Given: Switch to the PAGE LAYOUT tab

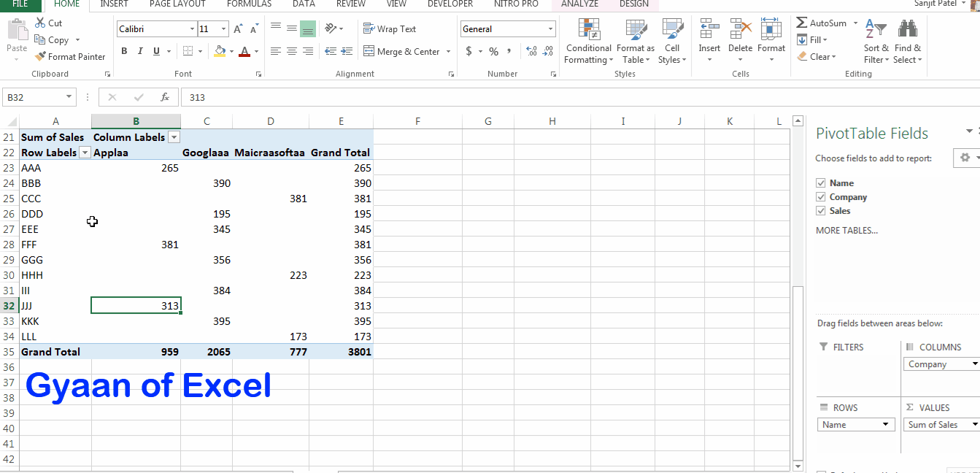Looking at the screenshot, I should pyautogui.click(x=177, y=4).
